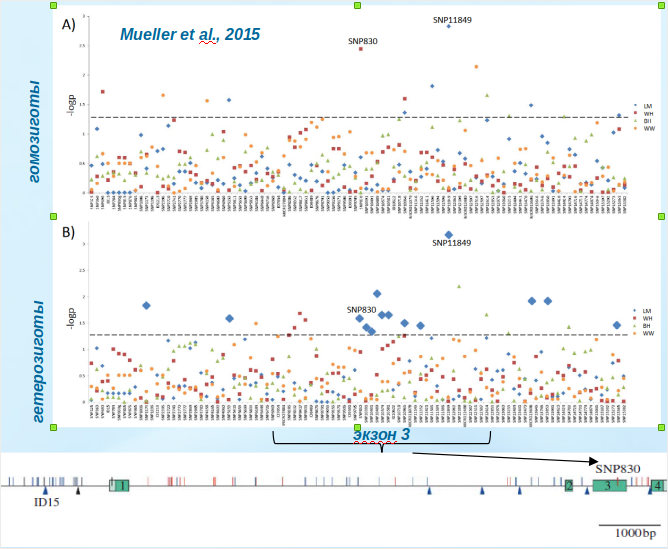The height and width of the screenshot is (549, 668).
Task: Click the LM legend entry in panel A
Action: (643, 106)
